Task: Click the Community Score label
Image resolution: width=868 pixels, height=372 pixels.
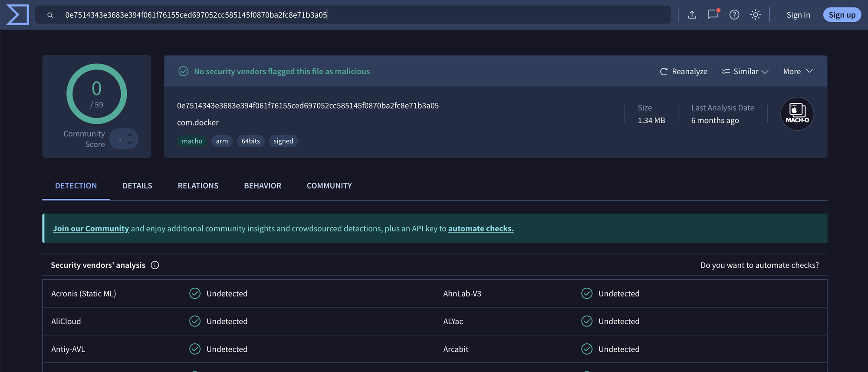Action: click(84, 139)
